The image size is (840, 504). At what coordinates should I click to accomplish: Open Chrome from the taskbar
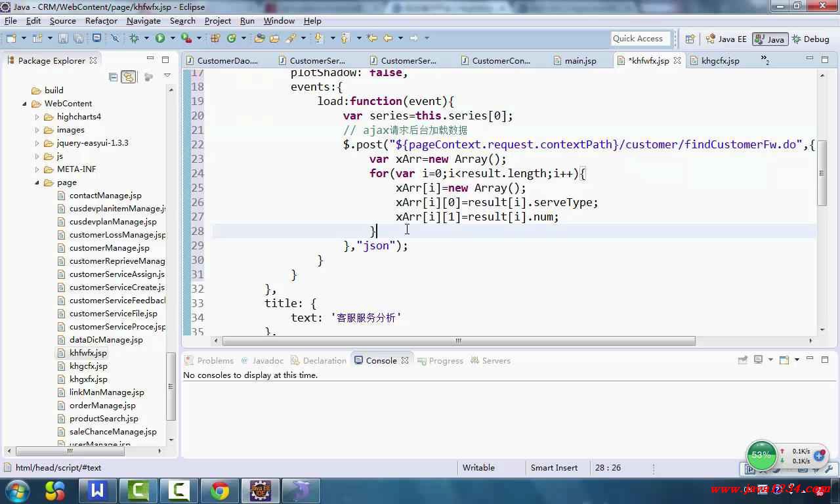pyautogui.click(x=220, y=490)
